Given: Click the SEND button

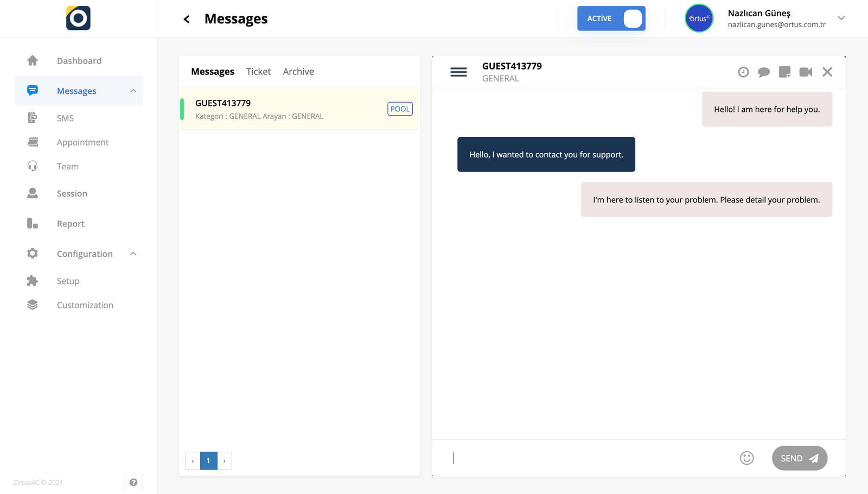Looking at the screenshot, I should pyautogui.click(x=799, y=458).
